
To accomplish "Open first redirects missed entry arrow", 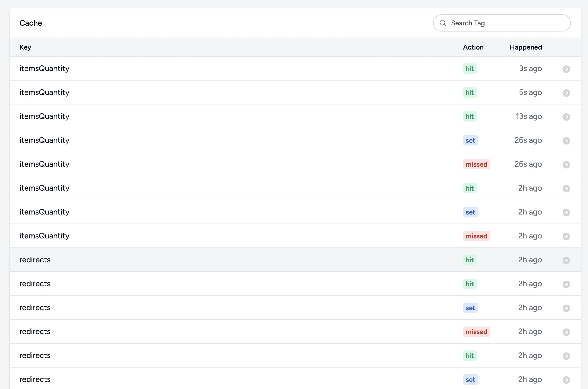I will 566,332.
